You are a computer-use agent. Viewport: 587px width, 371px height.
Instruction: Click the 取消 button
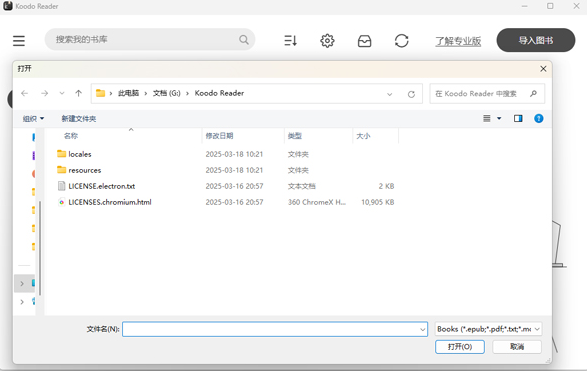(x=517, y=347)
